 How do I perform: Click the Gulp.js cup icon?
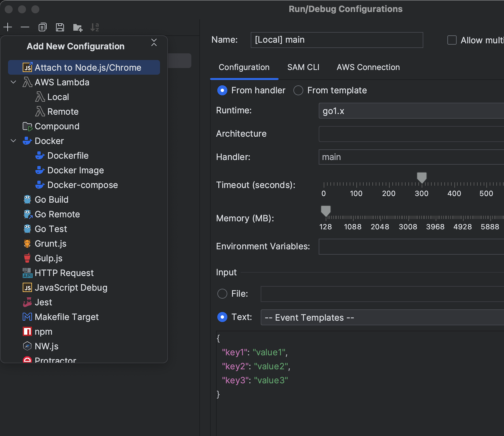coord(27,258)
